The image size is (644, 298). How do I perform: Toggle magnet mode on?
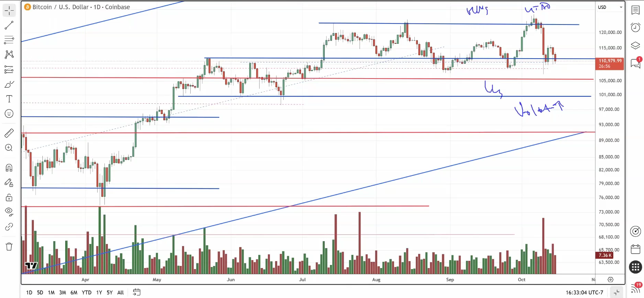(x=9, y=168)
